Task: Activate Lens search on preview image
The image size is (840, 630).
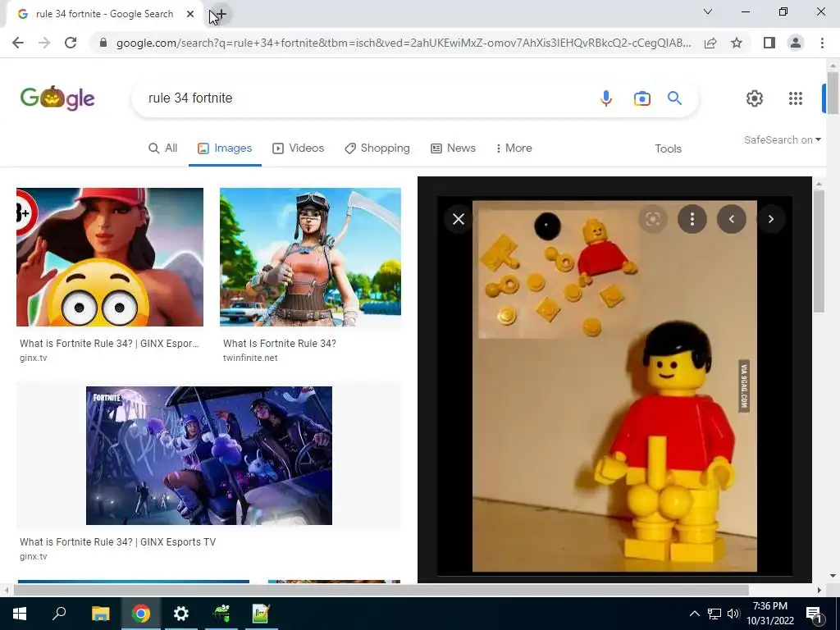Action: (652, 219)
